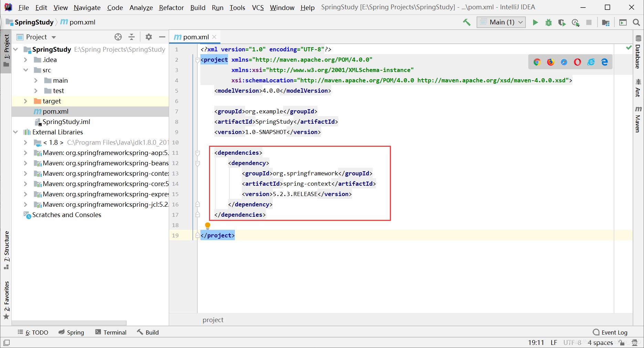644x348 pixels.
Task: Click the Run Anything toolbar icon
Action: pyautogui.click(x=623, y=22)
